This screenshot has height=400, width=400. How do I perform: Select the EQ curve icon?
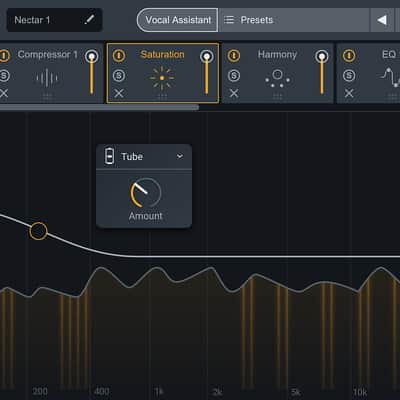click(x=391, y=77)
